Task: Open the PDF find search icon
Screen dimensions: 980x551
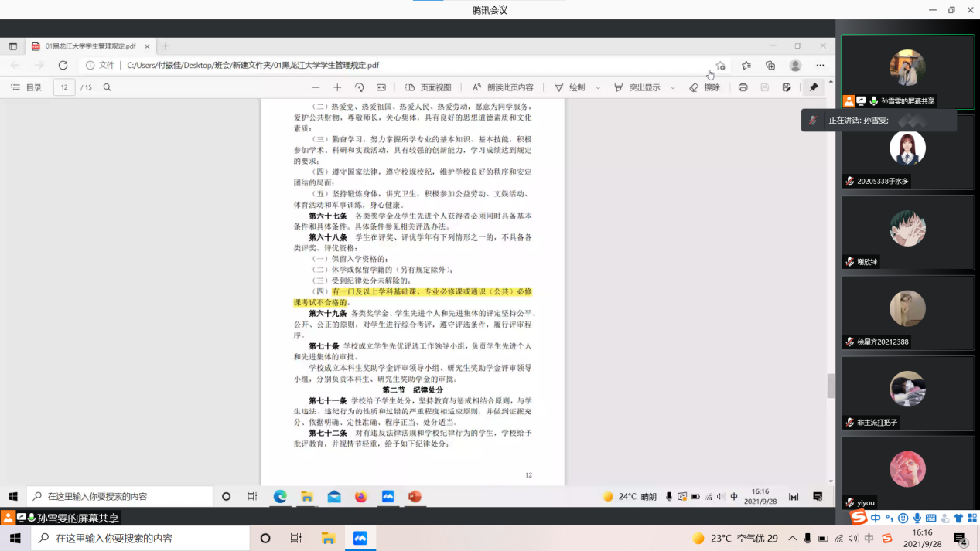Action: click(108, 87)
